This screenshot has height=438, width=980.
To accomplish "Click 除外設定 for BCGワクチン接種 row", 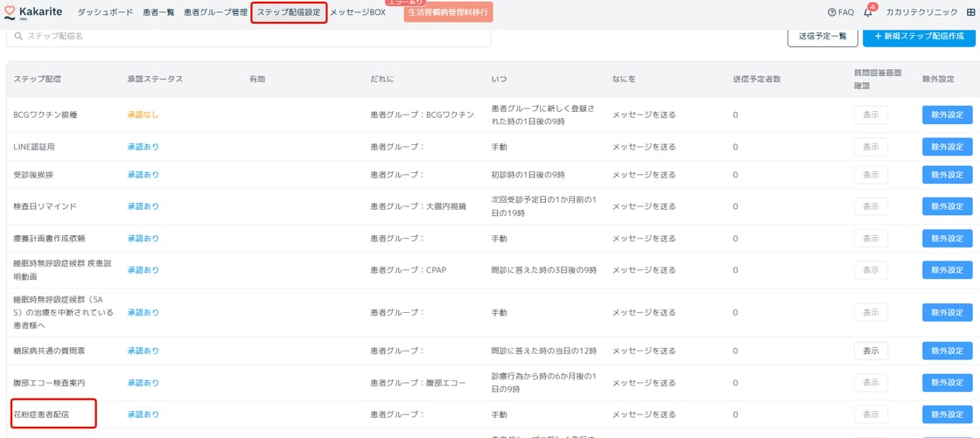I will (x=947, y=115).
